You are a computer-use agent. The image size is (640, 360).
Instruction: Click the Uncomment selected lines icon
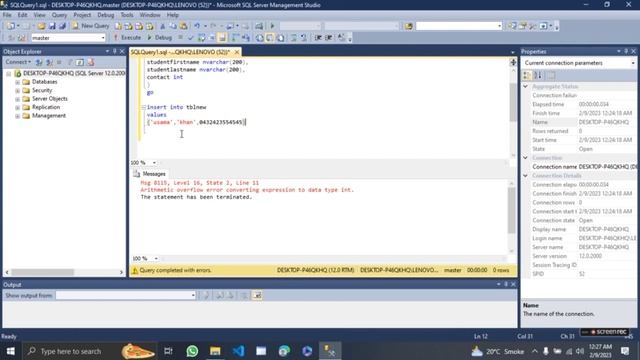(304, 38)
